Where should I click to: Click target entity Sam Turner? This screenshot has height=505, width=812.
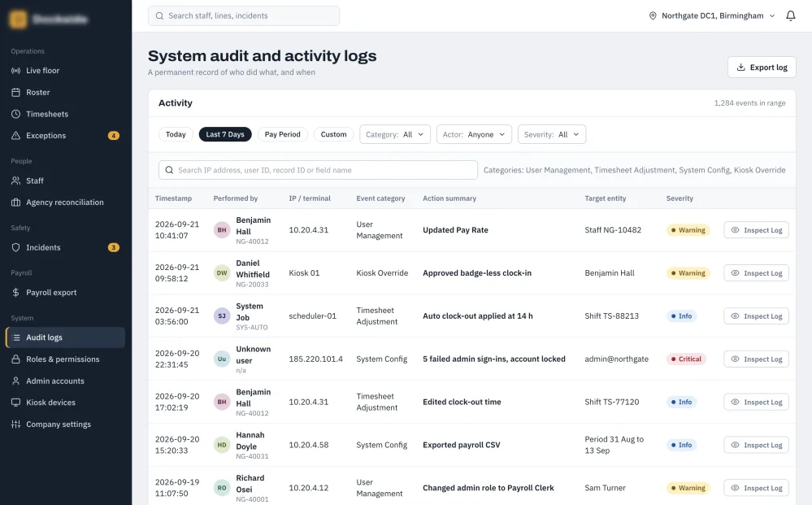pyautogui.click(x=605, y=488)
